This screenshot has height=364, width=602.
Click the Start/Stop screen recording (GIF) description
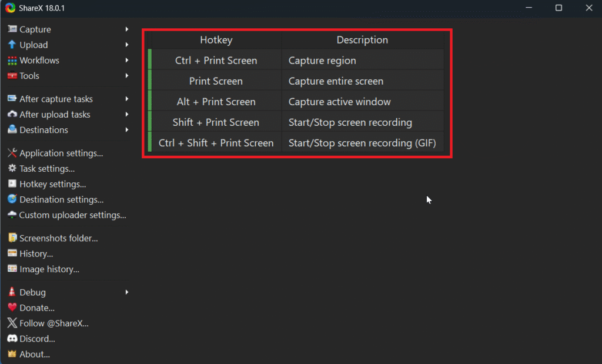(x=362, y=143)
